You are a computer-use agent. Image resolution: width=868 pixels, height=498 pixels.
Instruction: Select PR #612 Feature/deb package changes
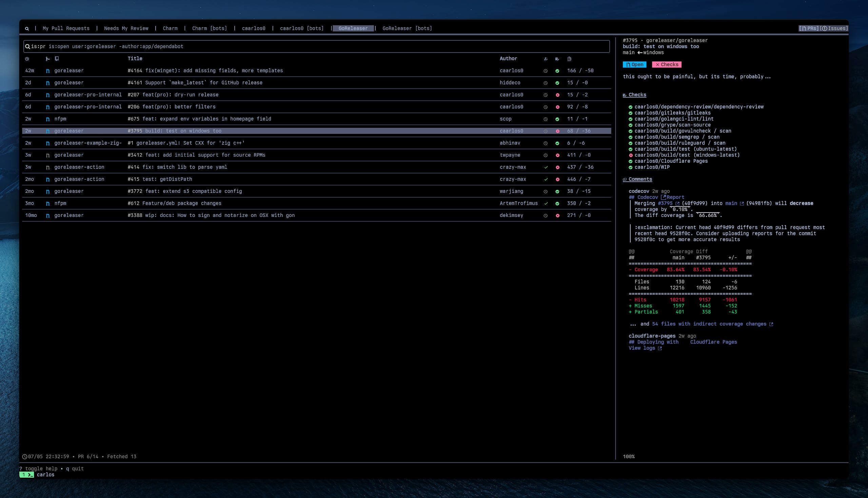tap(316, 203)
